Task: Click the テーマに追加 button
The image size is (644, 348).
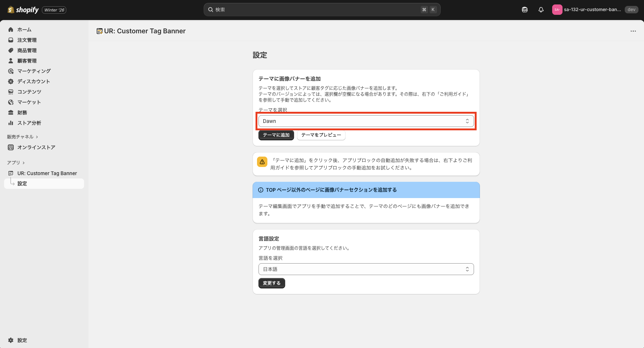Action: pos(276,135)
